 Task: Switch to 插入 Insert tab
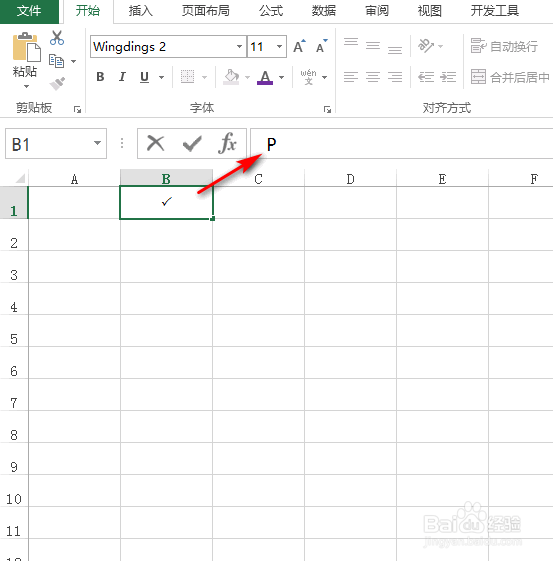click(x=141, y=11)
